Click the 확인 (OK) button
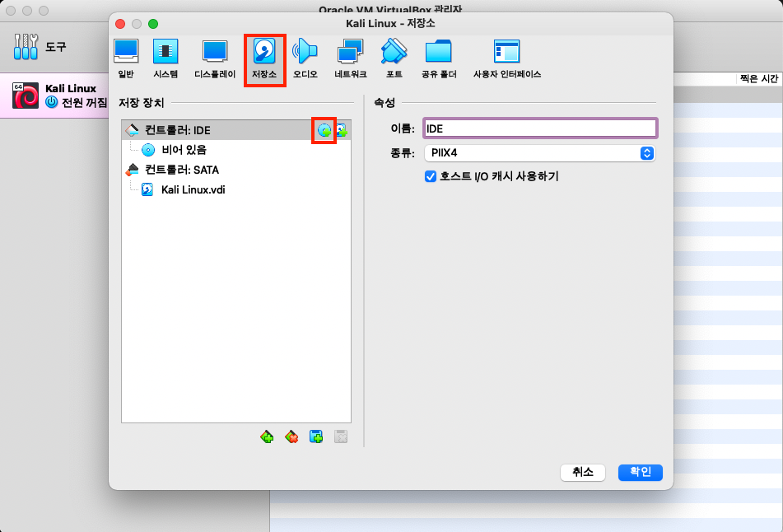The height and width of the screenshot is (532, 783). pyautogui.click(x=641, y=472)
